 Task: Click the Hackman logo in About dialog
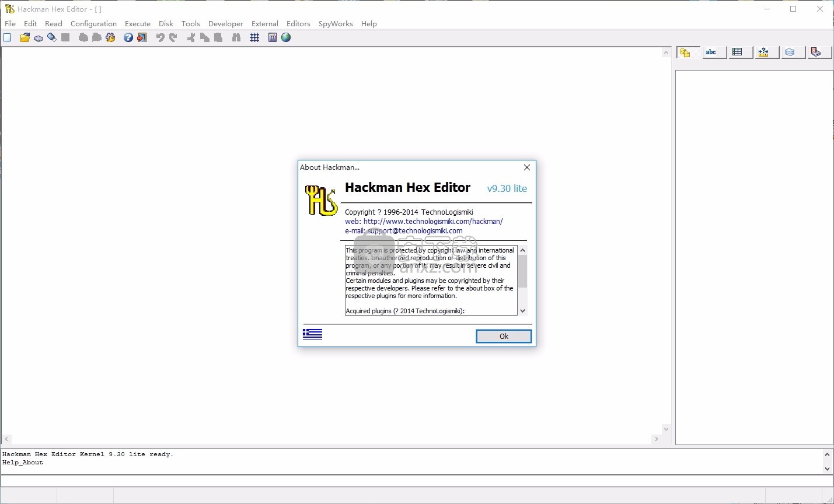tap(322, 200)
